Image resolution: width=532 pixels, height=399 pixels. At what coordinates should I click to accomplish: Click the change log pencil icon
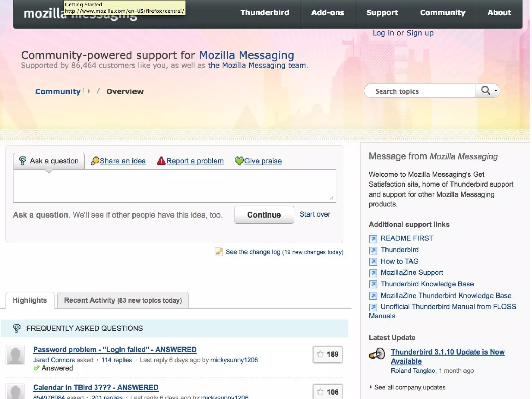pyautogui.click(x=219, y=252)
